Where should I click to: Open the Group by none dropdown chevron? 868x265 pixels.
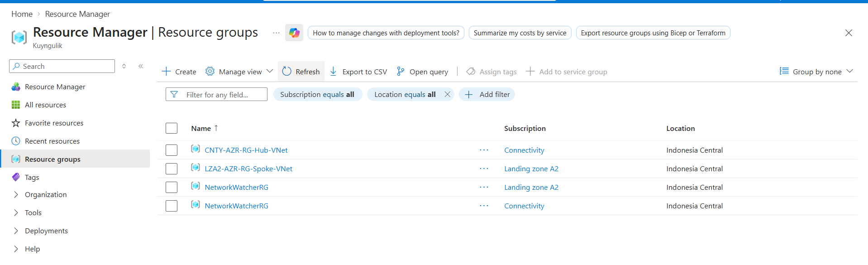click(849, 71)
